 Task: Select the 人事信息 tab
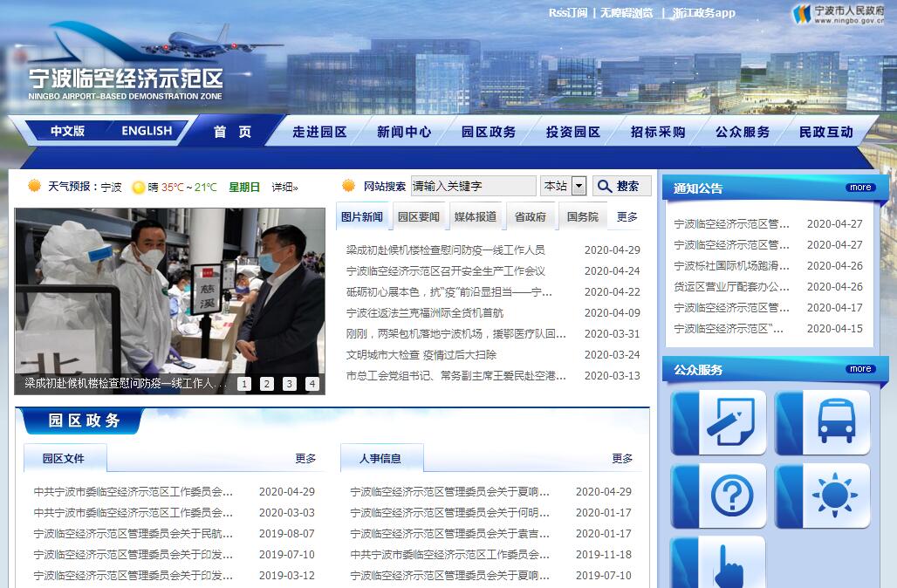pos(380,458)
